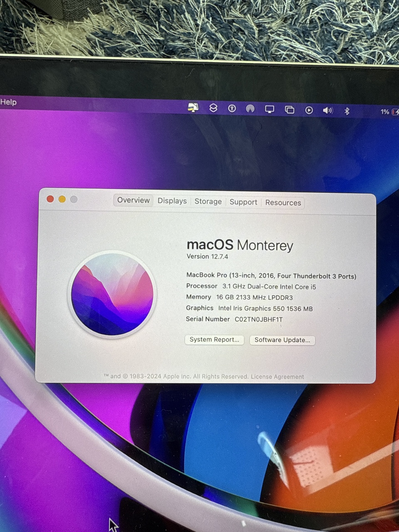
Task: Open the Display monitor menu bar icon
Action: (269, 109)
